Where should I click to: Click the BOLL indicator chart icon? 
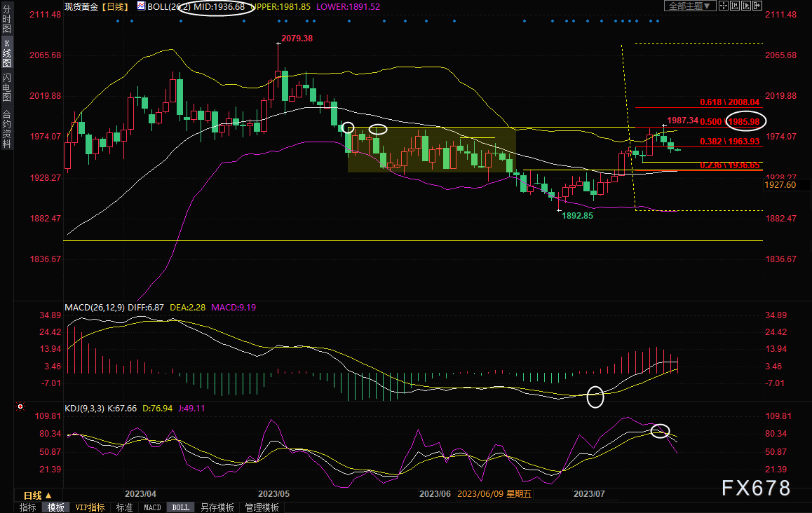point(142,6)
